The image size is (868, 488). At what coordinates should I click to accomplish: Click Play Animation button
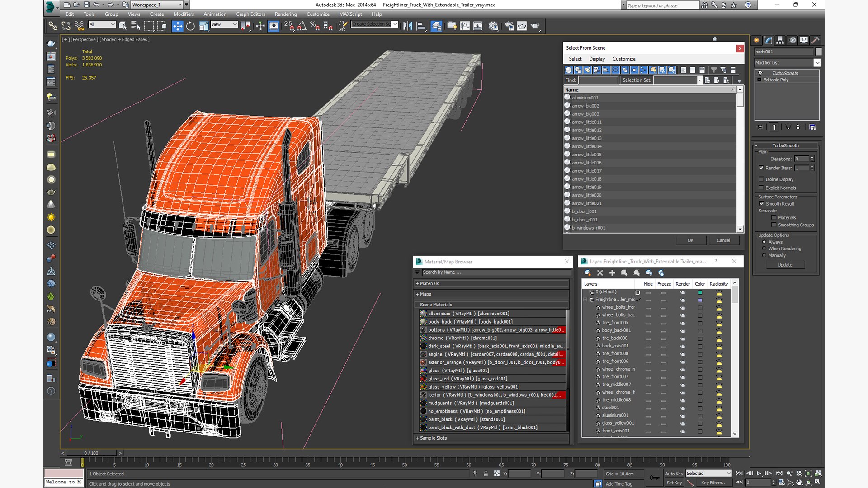759,474
